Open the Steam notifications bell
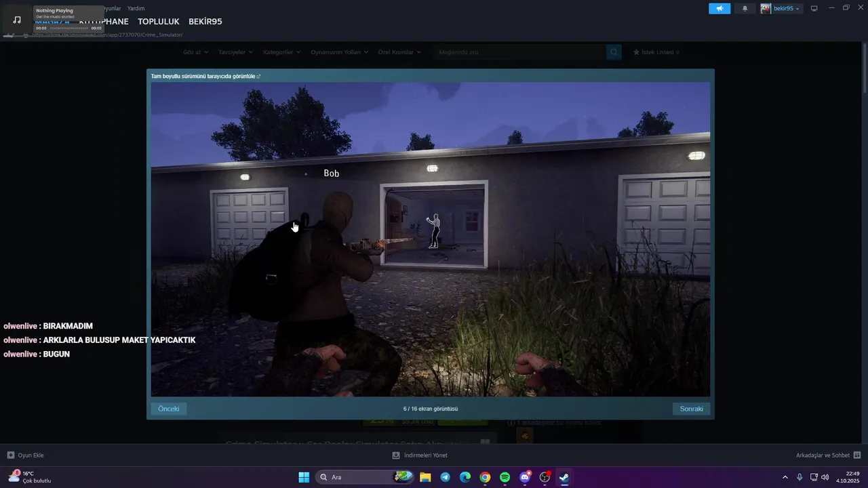This screenshot has height=488, width=868. (x=745, y=8)
